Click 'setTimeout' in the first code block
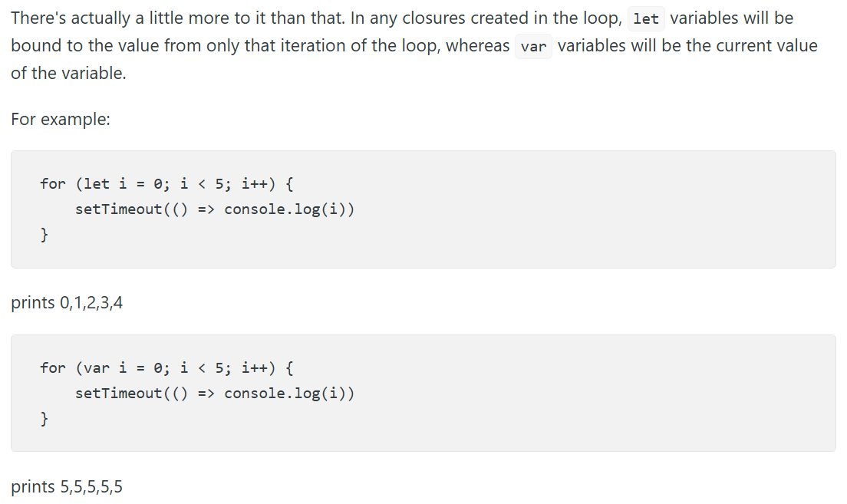The width and height of the screenshot is (847, 504). [119, 209]
